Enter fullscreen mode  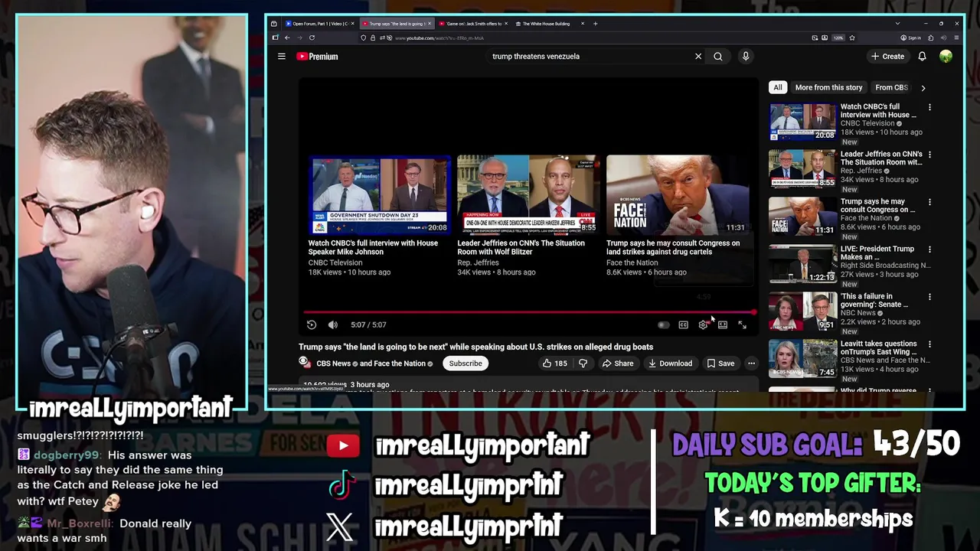click(742, 324)
